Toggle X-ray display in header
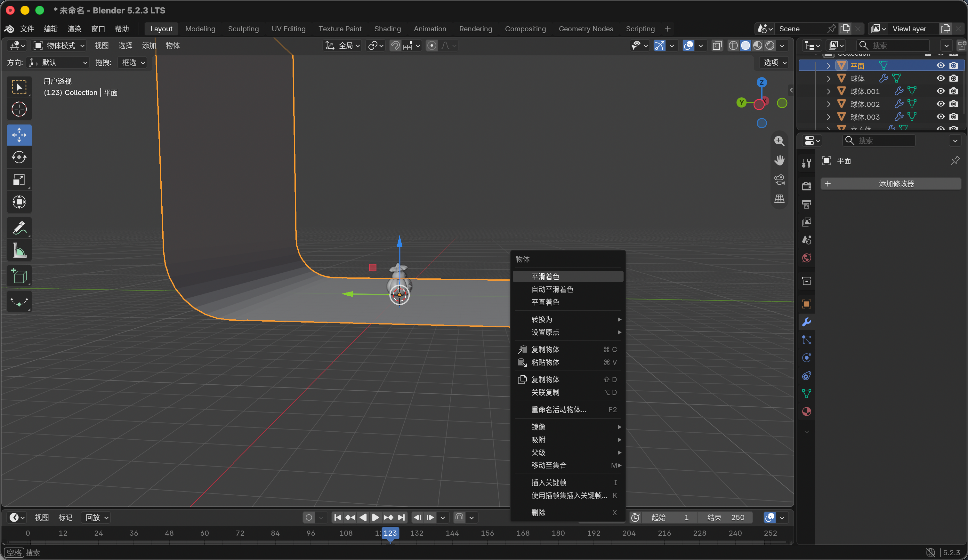The height and width of the screenshot is (560, 968). coord(717,46)
